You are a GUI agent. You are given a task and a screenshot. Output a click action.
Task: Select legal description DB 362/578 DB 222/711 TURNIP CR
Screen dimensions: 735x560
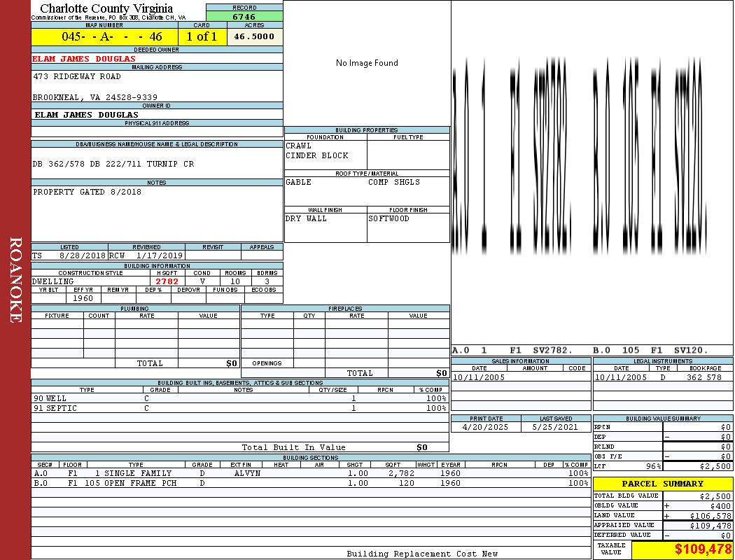[113, 164]
